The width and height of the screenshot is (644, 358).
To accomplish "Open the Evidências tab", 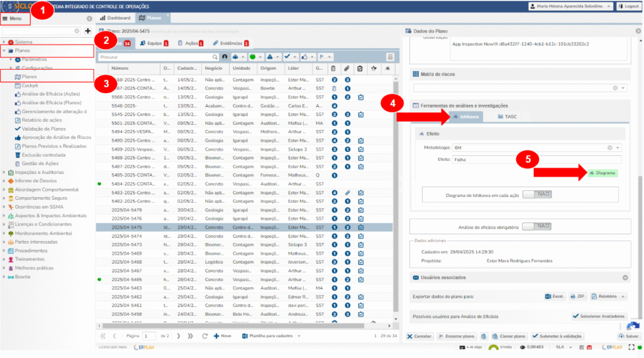I will 230,43.
